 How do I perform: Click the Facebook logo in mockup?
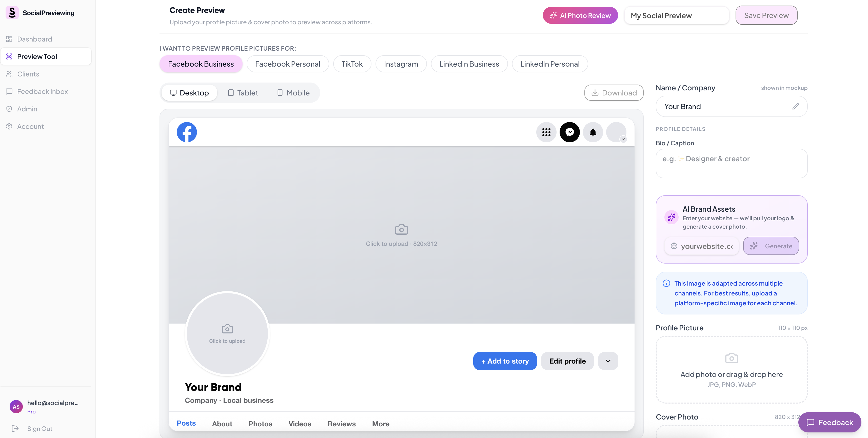pos(187,132)
